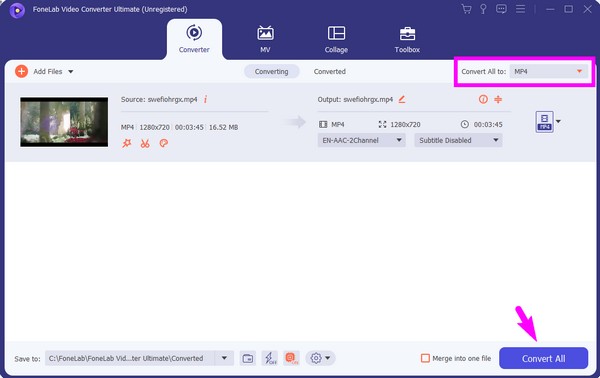Open the Convert All to MP4 dropdown
600x378 pixels.
(548, 72)
